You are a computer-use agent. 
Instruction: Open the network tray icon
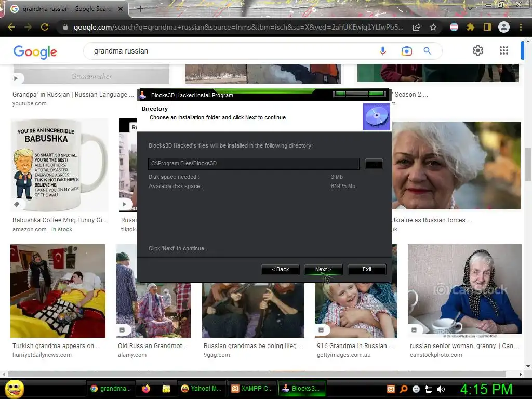click(429, 389)
